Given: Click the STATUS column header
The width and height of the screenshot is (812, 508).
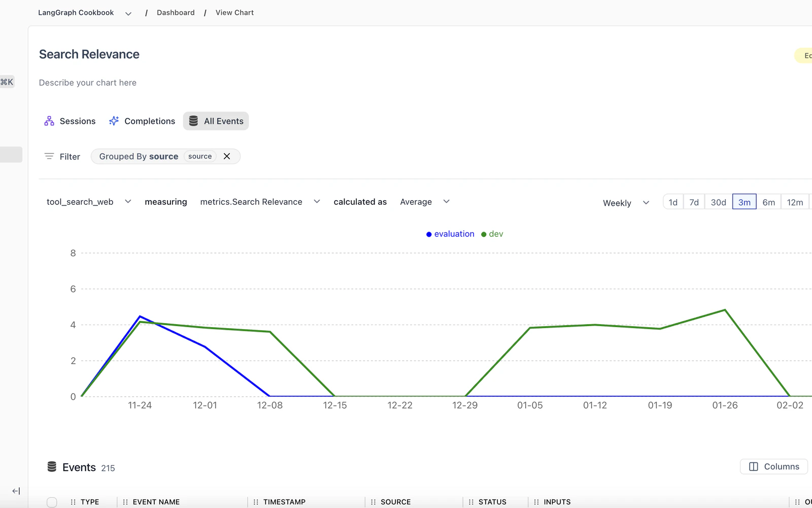Looking at the screenshot, I should pos(492,502).
